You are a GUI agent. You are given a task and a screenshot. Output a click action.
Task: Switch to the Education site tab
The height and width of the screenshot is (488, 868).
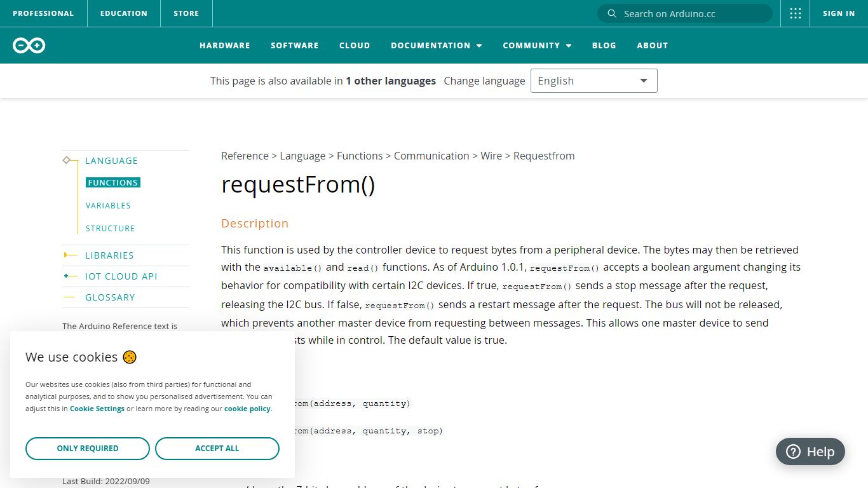123,13
